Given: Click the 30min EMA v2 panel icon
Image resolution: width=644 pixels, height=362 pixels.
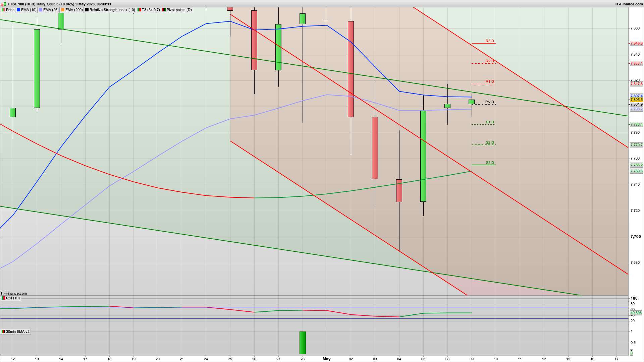Looking at the screenshot, I should pyautogui.click(x=3, y=331).
